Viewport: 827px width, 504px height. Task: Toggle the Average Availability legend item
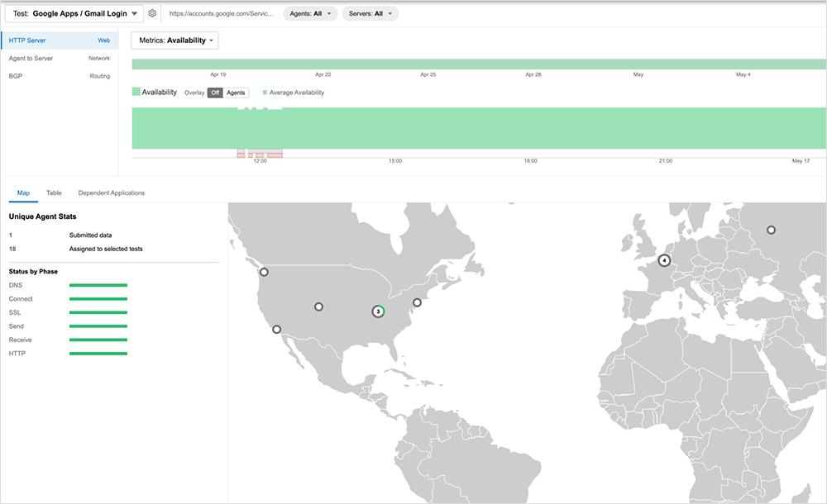pyautogui.click(x=294, y=93)
